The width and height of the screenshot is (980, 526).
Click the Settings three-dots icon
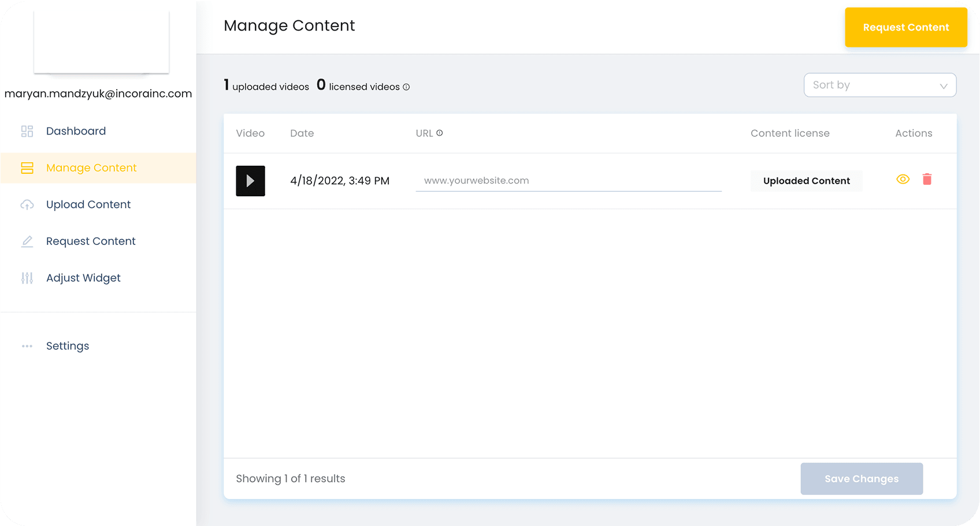[27, 346]
